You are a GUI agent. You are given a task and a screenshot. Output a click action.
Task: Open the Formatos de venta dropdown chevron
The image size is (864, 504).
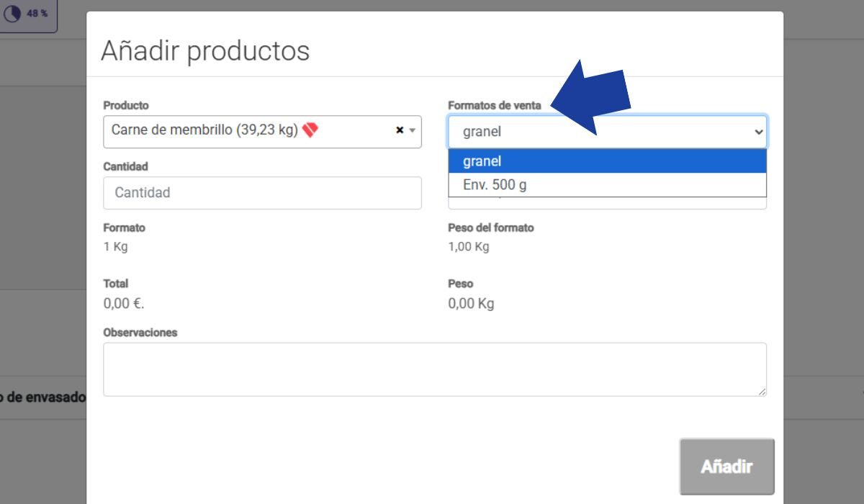757,131
